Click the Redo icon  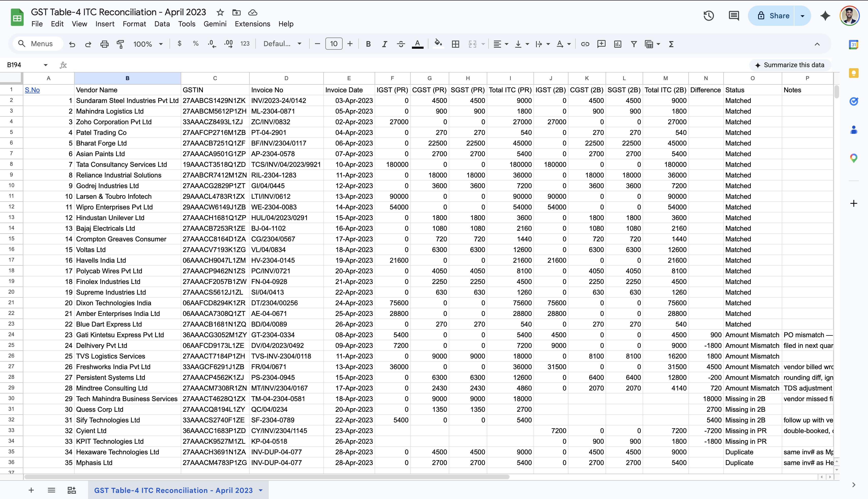(88, 44)
